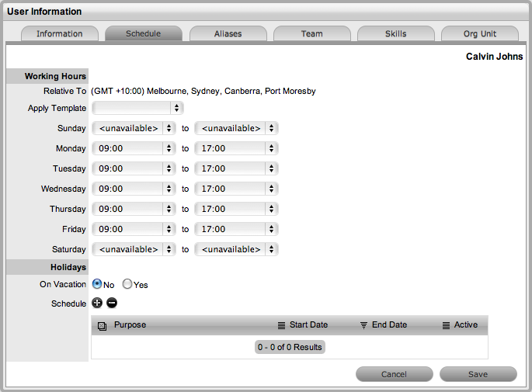Open the Apply Template dropdown
Screen dimensions: 532x392
137,108
